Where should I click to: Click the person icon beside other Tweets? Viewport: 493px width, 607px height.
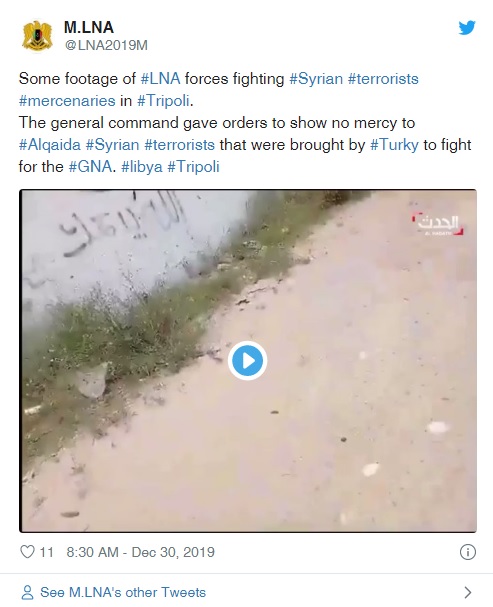tap(27, 592)
